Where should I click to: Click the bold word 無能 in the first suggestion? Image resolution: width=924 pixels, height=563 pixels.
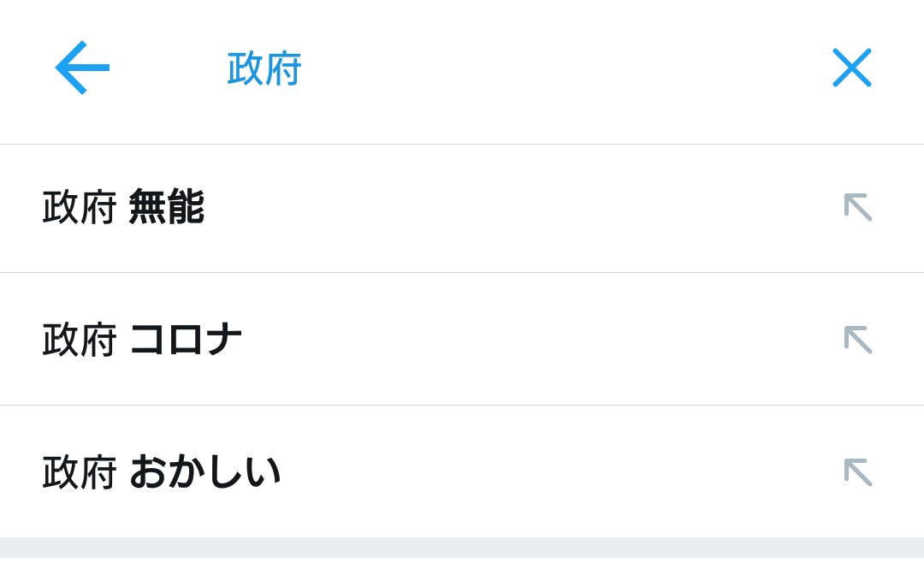[x=167, y=207]
